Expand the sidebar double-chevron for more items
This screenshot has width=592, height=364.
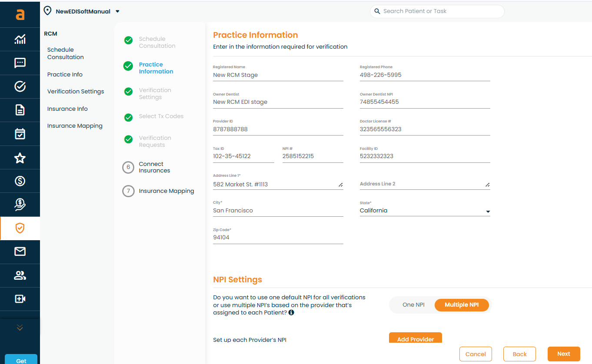(x=20, y=328)
